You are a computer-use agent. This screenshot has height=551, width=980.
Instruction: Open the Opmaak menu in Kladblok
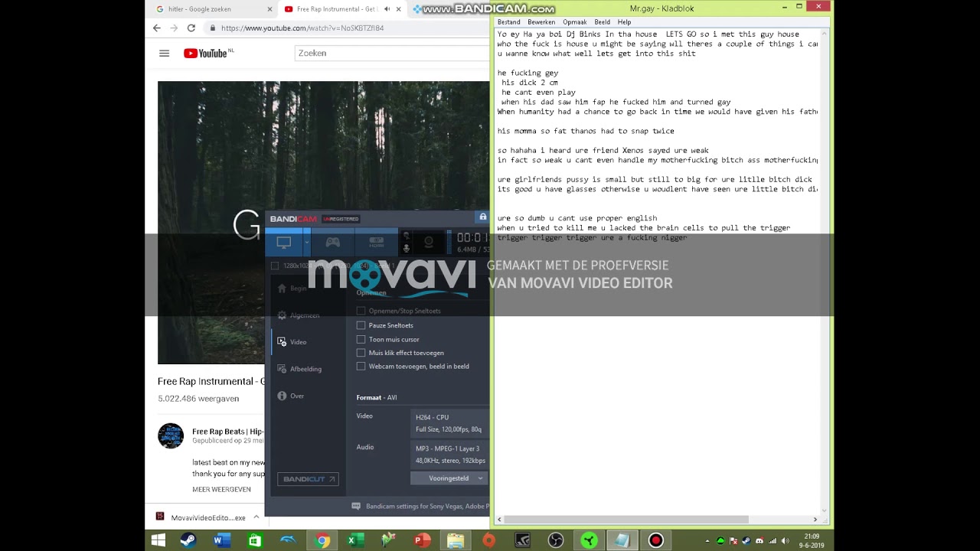[574, 22]
